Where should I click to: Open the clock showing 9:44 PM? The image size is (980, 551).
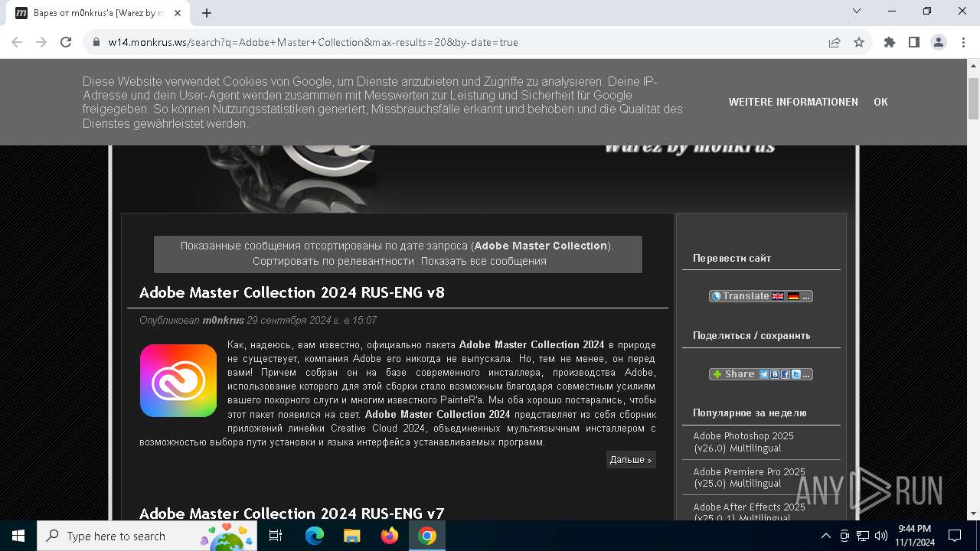tap(914, 536)
